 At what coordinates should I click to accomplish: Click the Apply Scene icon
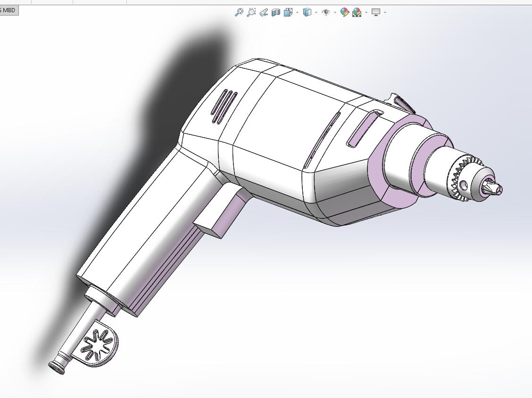tap(357, 13)
